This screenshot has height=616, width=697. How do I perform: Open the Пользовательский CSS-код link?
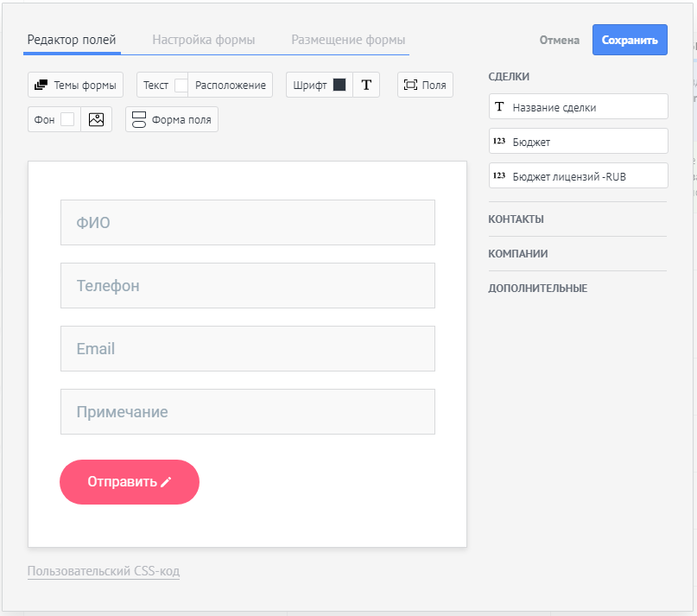pyautogui.click(x=104, y=570)
